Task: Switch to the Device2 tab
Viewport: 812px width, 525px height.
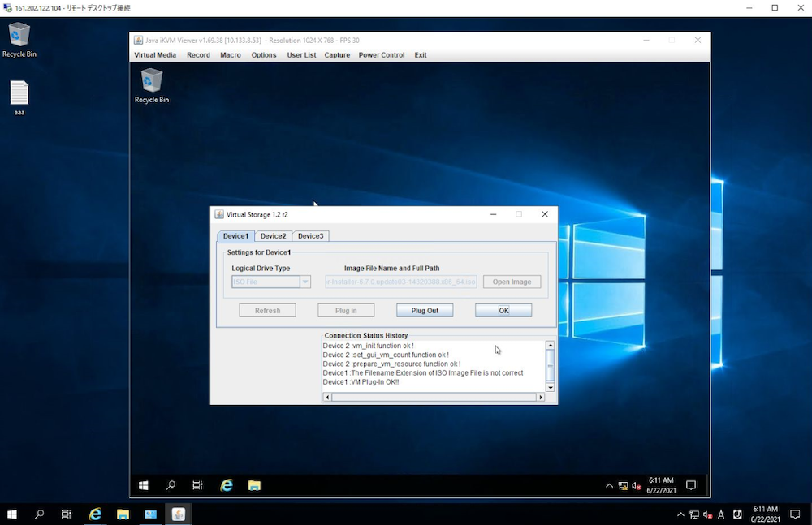Action: pos(273,236)
